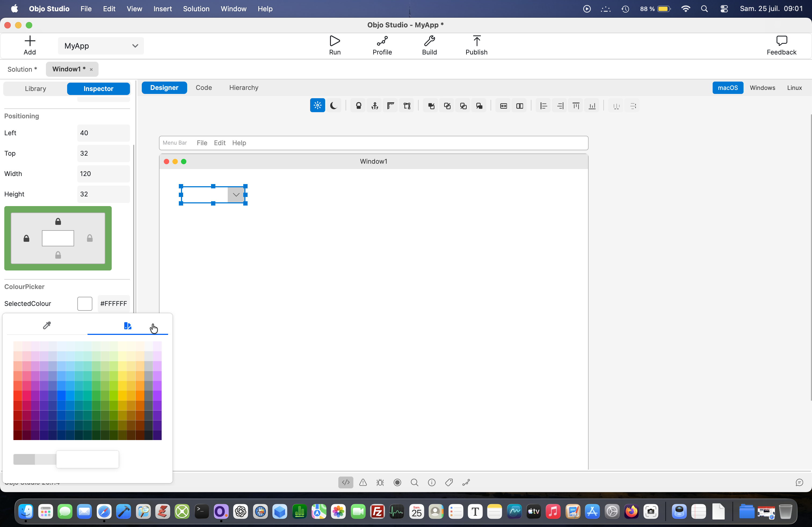Viewport: 812px width, 527px height.
Task: Open the code panel in bottom bar
Action: pyautogui.click(x=346, y=482)
